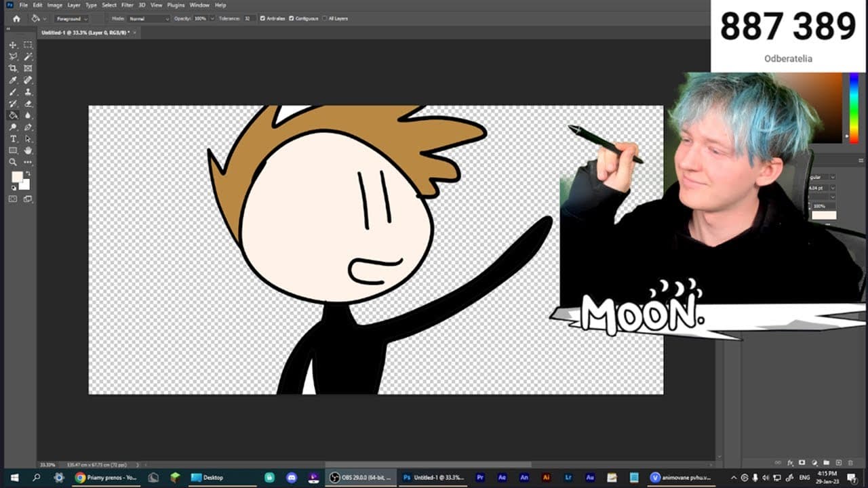Select the Frame tool

coord(28,68)
